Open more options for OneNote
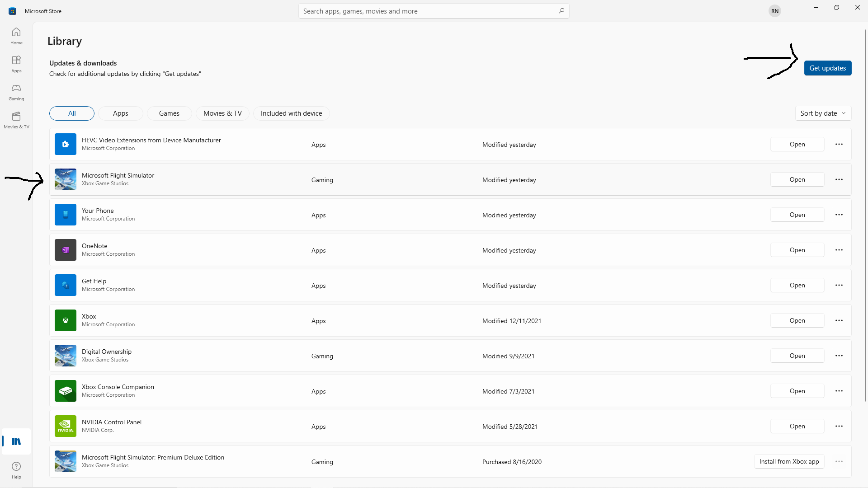The width and height of the screenshot is (868, 488). click(x=839, y=250)
